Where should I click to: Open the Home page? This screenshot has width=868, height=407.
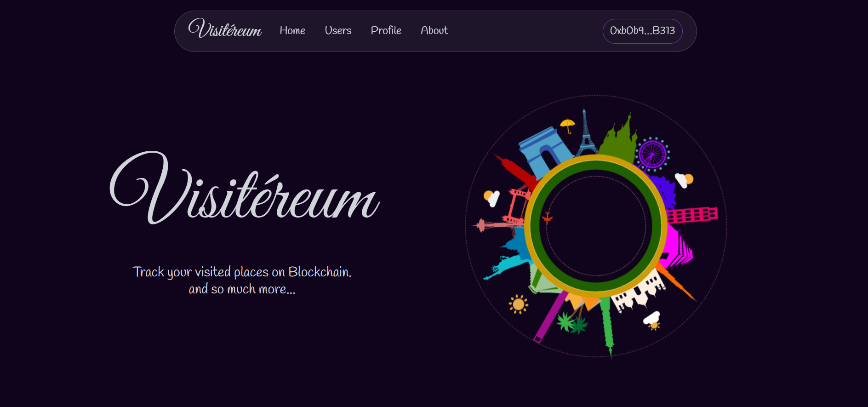click(x=292, y=30)
